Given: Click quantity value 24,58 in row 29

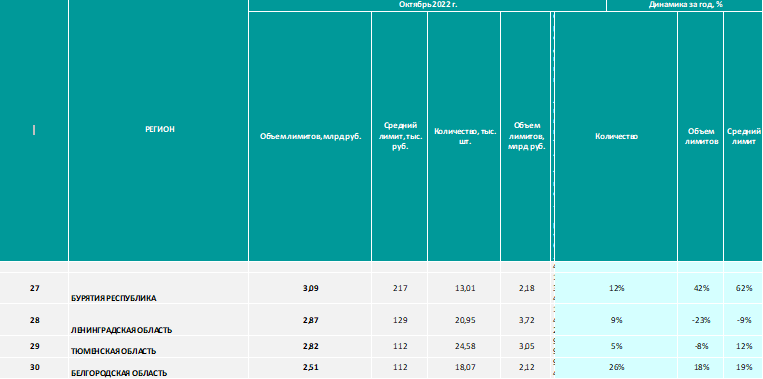Looking at the screenshot, I should [x=464, y=346].
